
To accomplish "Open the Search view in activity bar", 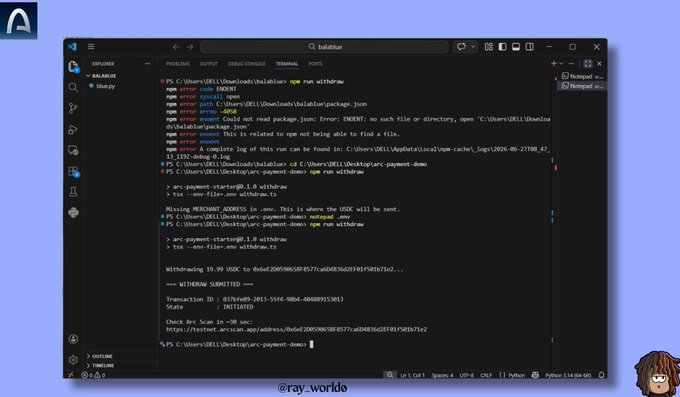I will (x=73, y=87).
